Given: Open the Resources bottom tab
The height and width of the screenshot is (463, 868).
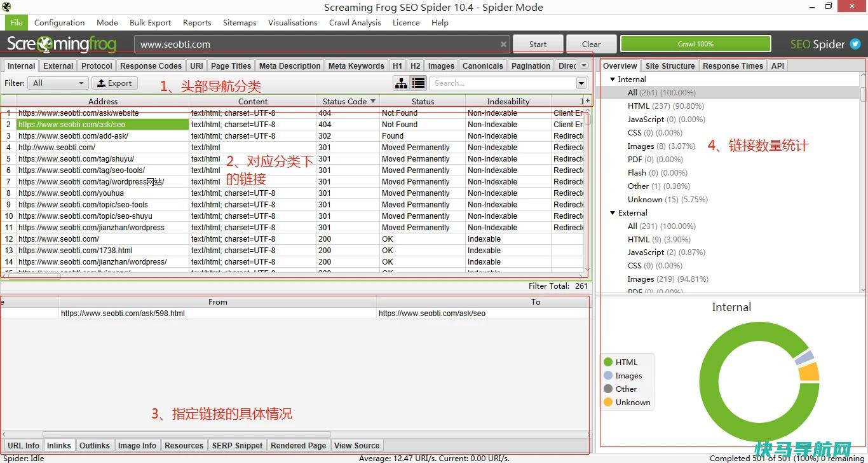Looking at the screenshot, I should (x=184, y=445).
